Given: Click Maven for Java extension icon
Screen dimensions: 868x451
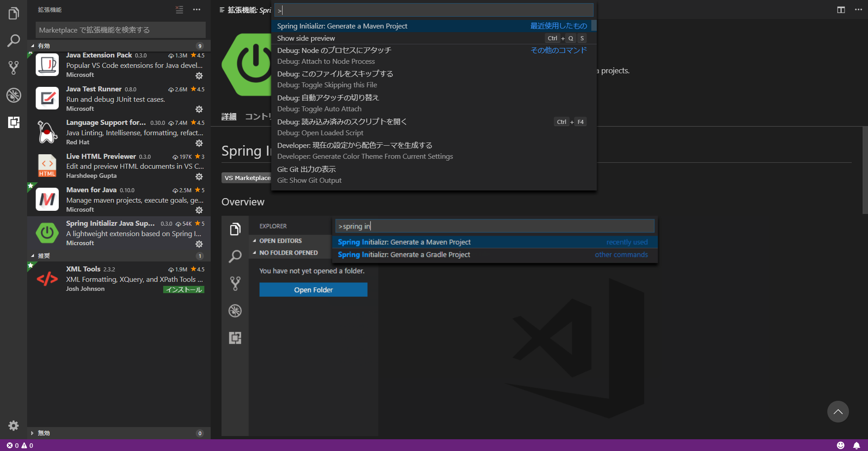Looking at the screenshot, I should click(47, 199).
